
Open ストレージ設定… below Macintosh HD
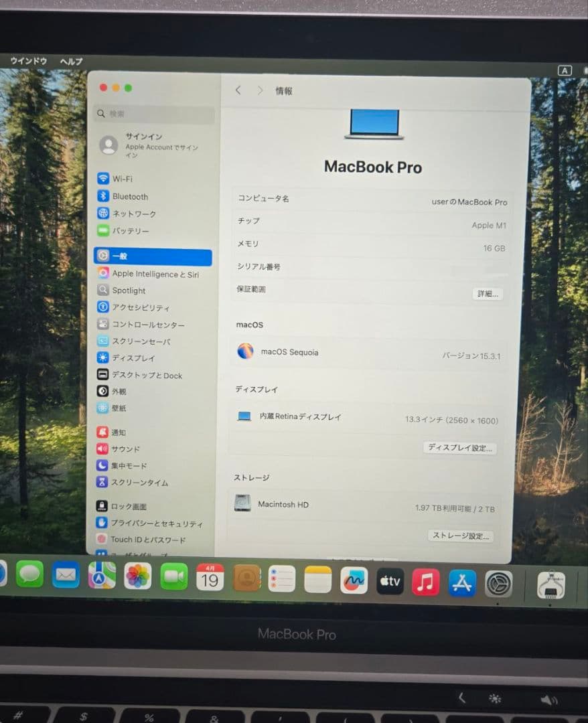(x=460, y=536)
